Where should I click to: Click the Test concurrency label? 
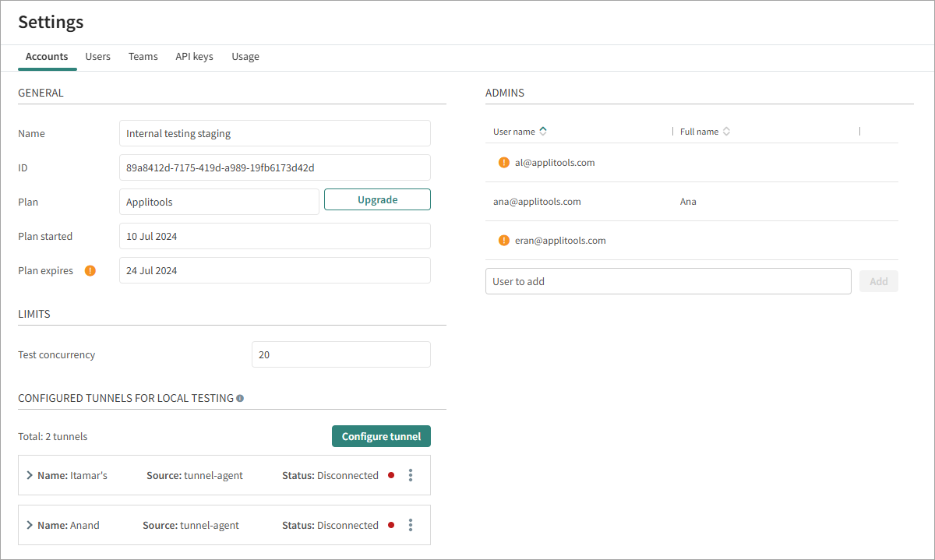click(57, 354)
